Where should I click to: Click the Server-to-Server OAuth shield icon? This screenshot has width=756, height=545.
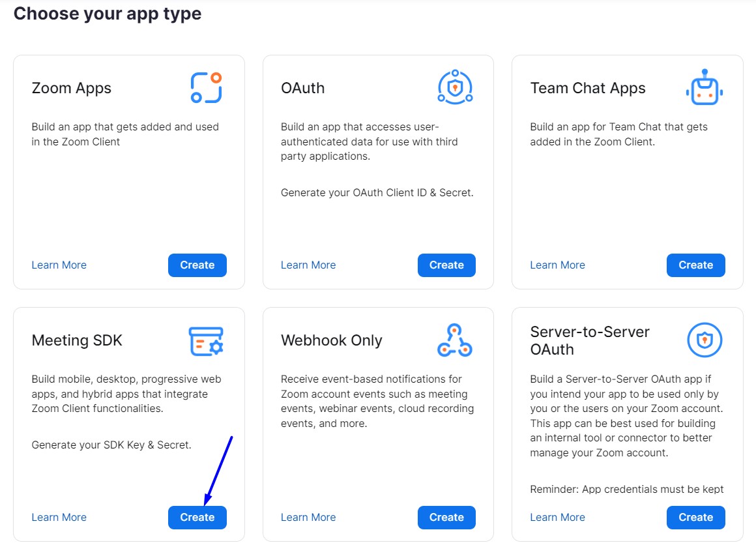coord(705,340)
